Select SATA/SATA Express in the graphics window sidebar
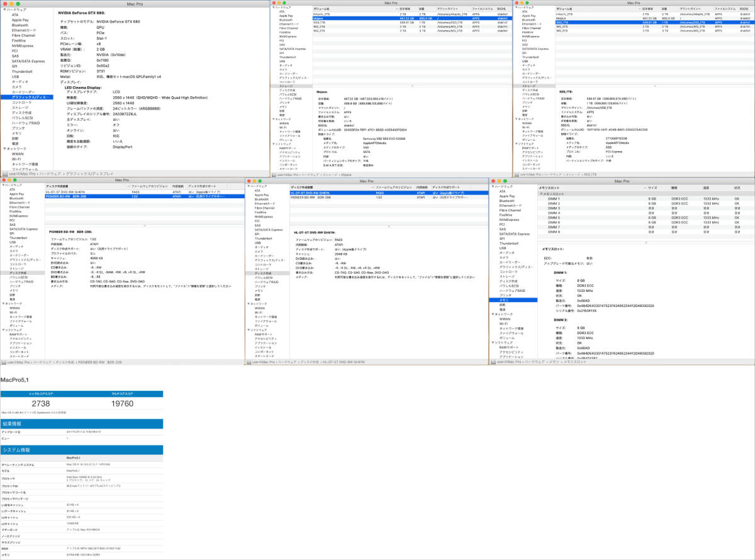755x560 pixels. (x=28, y=61)
